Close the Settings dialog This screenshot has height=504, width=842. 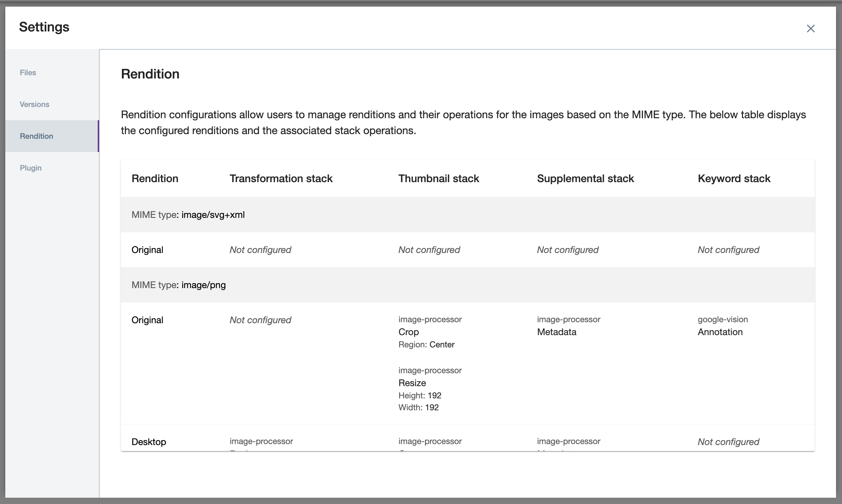tap(811, 28)
